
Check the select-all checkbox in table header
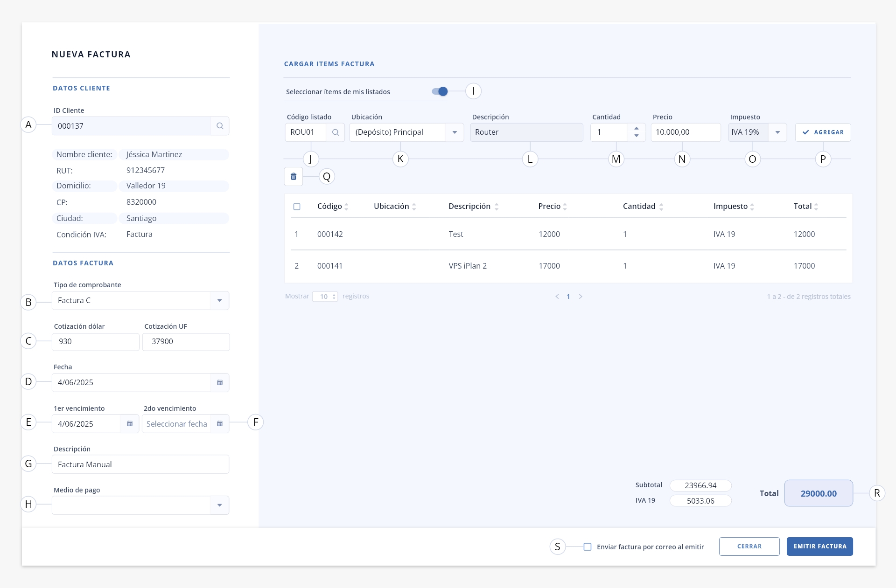pyautogui.click(x=297, y=207)
